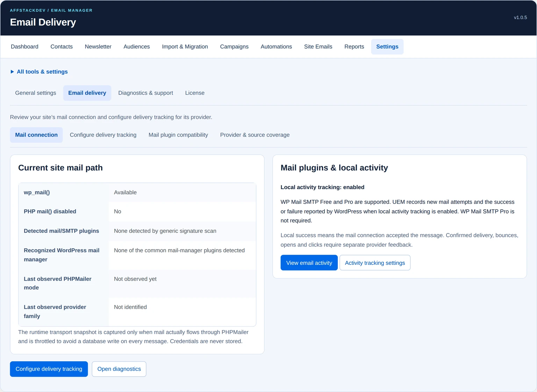Screen dimensions: 537x392
Task: Go to Contacts tab
Action: 62,46
